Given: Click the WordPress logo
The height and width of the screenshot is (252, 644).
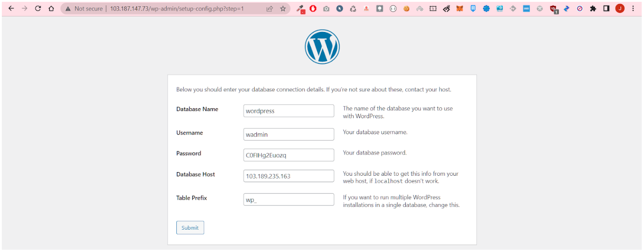Looking at the screenshot, I should point(322,47).
